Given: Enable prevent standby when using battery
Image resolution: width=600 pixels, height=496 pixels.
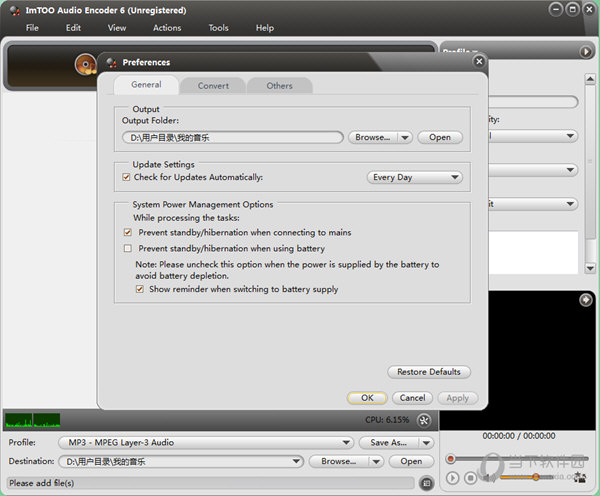Looking at the screenshot, I should (128, 248).
